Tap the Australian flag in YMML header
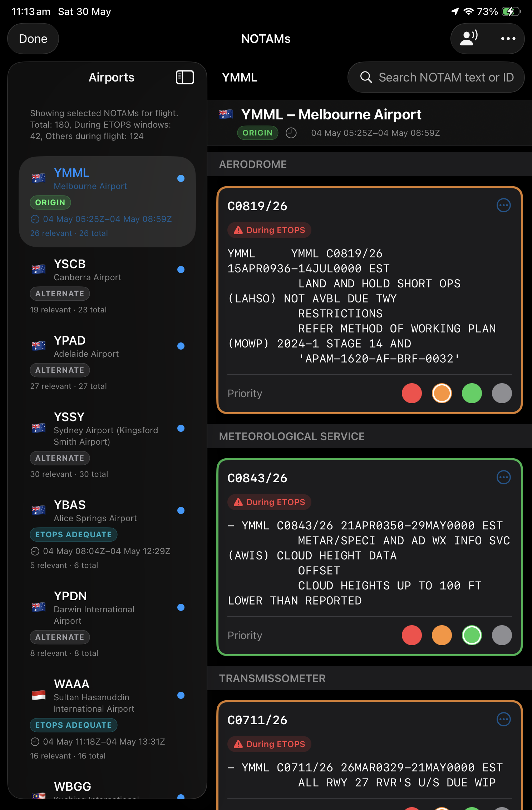The image size is (532, 810). pos(226,114)
